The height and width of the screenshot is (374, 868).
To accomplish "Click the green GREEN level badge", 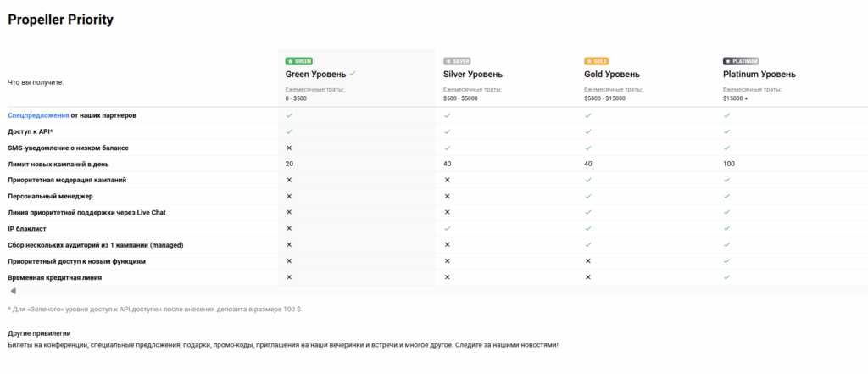I will point(299,62).
